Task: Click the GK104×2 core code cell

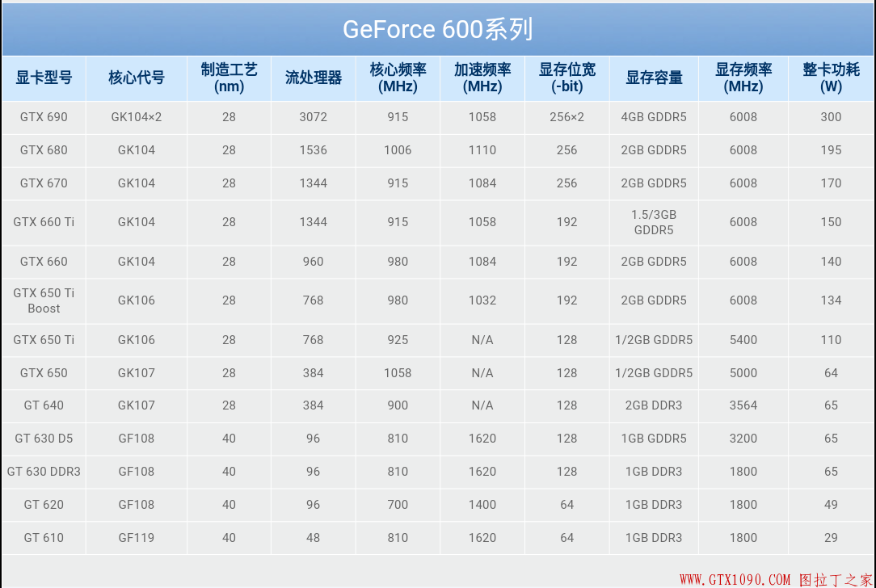Action: point(136,117)
